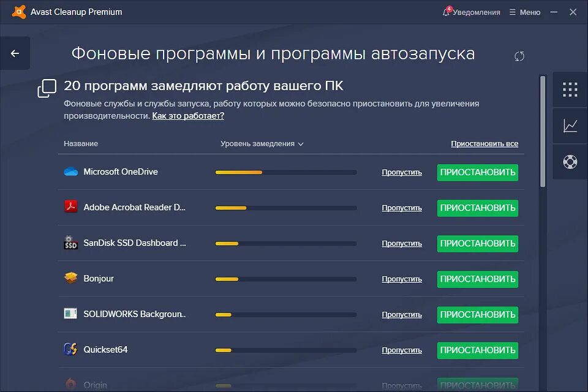Select the Bonjour program name
Viewport: 588px width, 392px height.
click(98, 279)
